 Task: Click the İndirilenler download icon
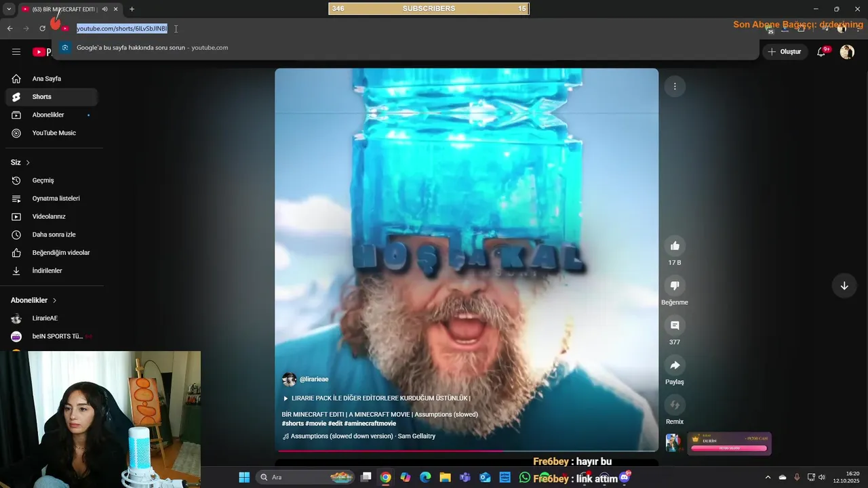(16, 271)
